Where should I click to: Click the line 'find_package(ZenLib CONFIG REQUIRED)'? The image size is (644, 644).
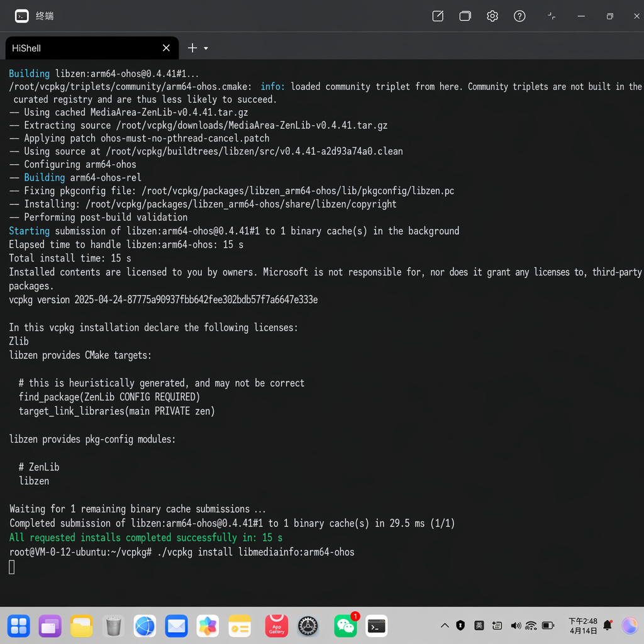[x=109, y=397]
